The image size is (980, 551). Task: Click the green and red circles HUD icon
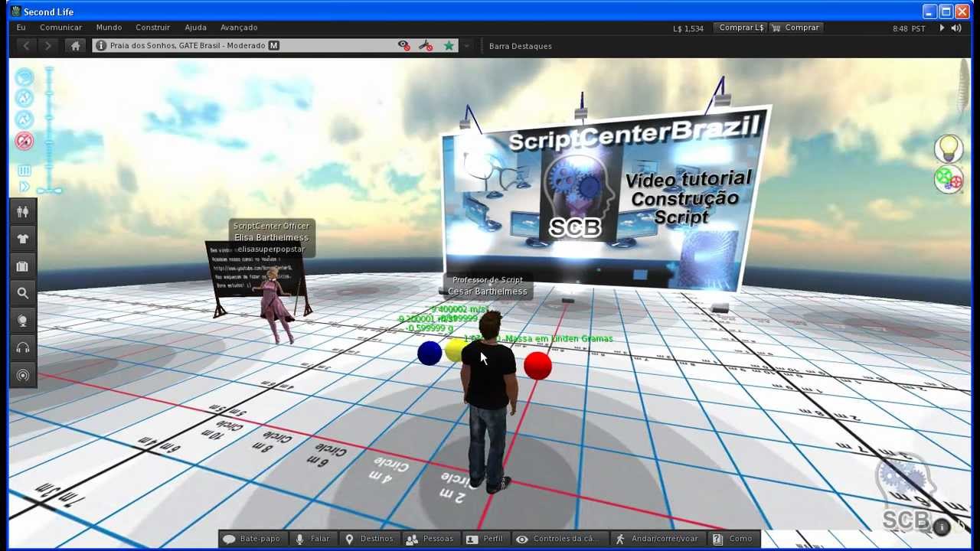[x=949, y=179]
